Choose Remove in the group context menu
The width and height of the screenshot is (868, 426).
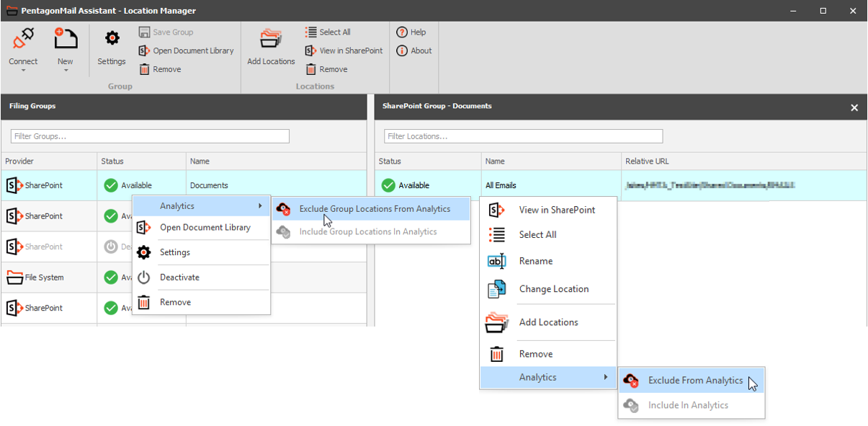pos(201,302)
